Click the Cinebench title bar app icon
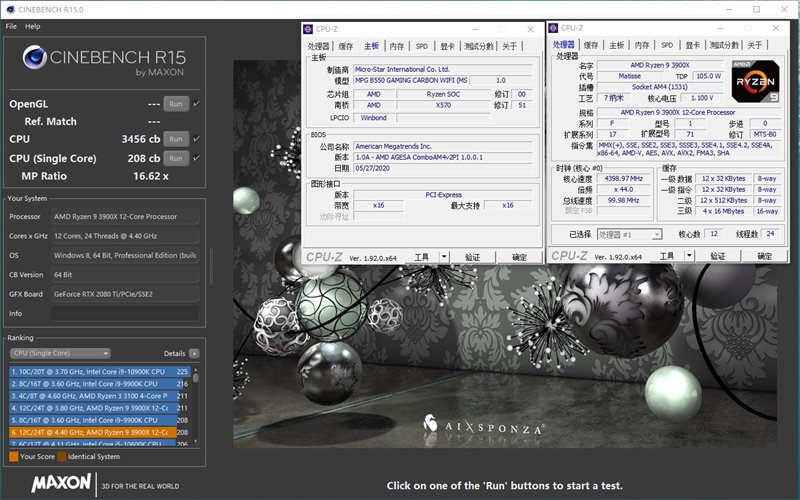Viewport: 800px width, 500px height. tap(10, 9)
